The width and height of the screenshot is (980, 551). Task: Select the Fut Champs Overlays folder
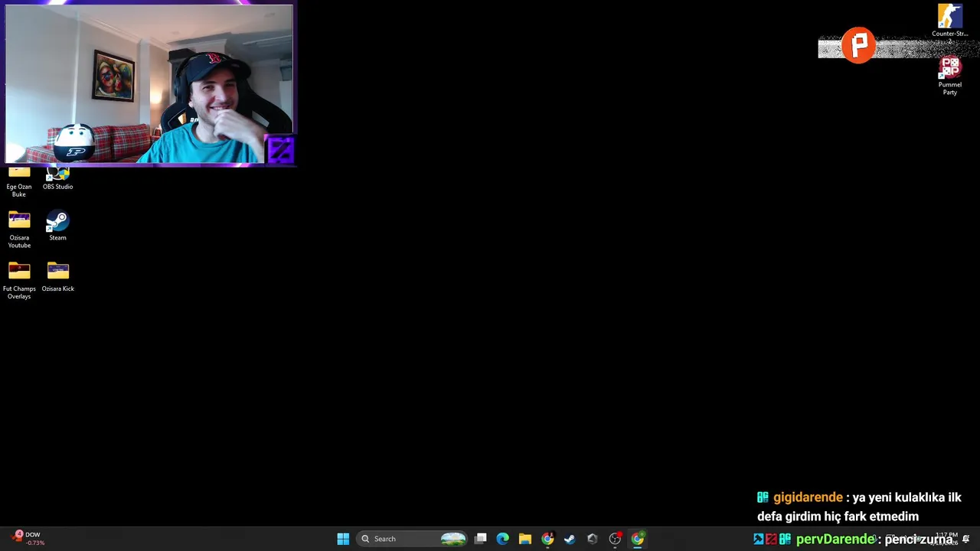coord(19,281)
